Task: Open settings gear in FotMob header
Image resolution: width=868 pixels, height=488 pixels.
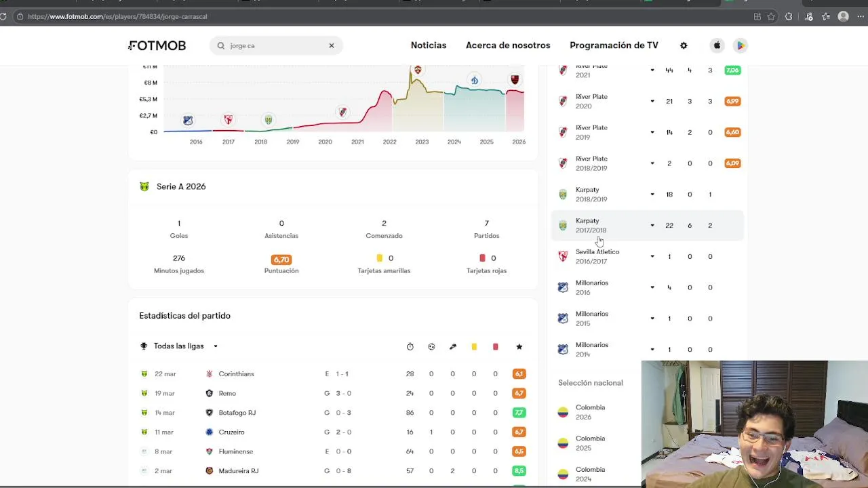Action: pyautogui.click(x=684, y=45)
